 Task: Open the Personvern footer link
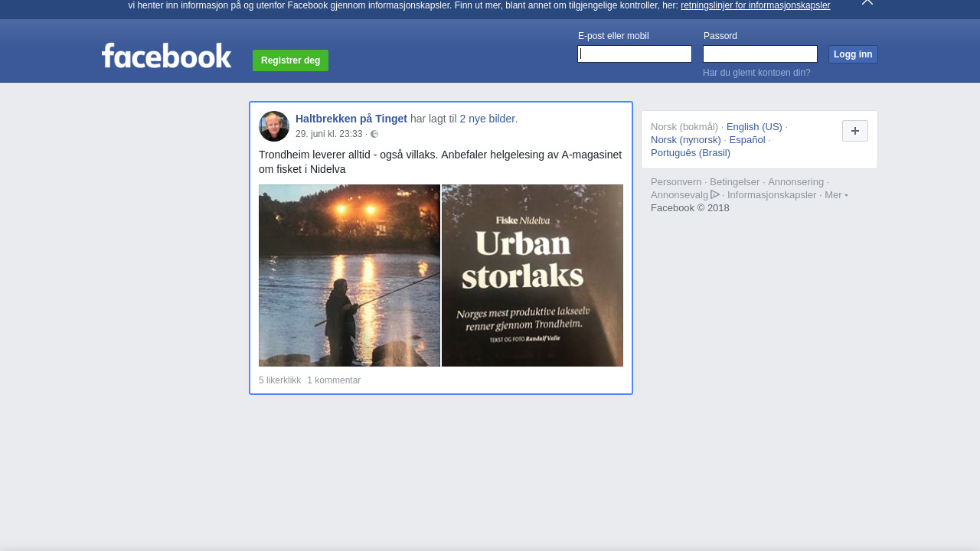(676, 182)
